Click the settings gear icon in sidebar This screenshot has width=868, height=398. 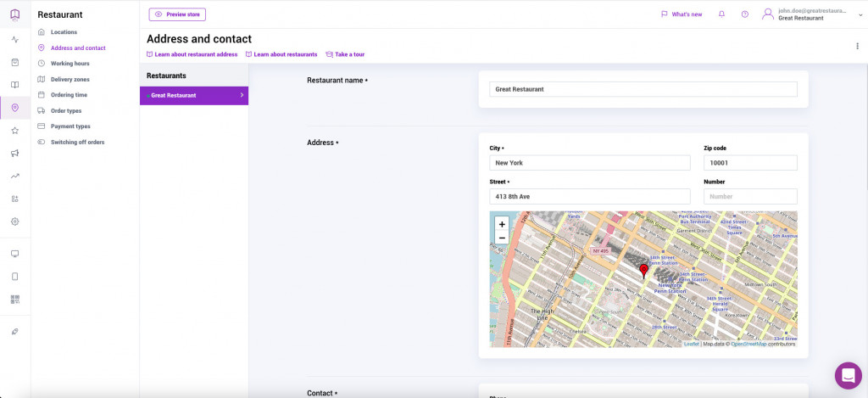click(x=14, y=221)
